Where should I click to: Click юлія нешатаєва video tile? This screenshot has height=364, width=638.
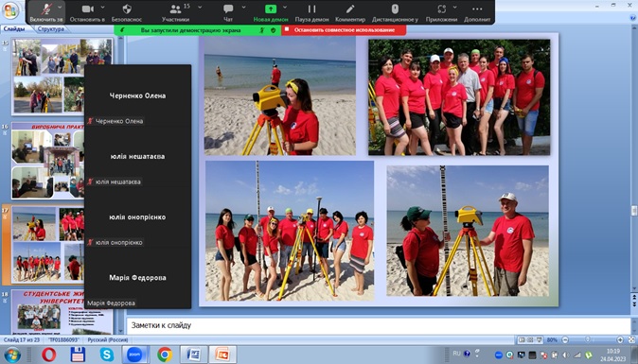pos(137,156)
